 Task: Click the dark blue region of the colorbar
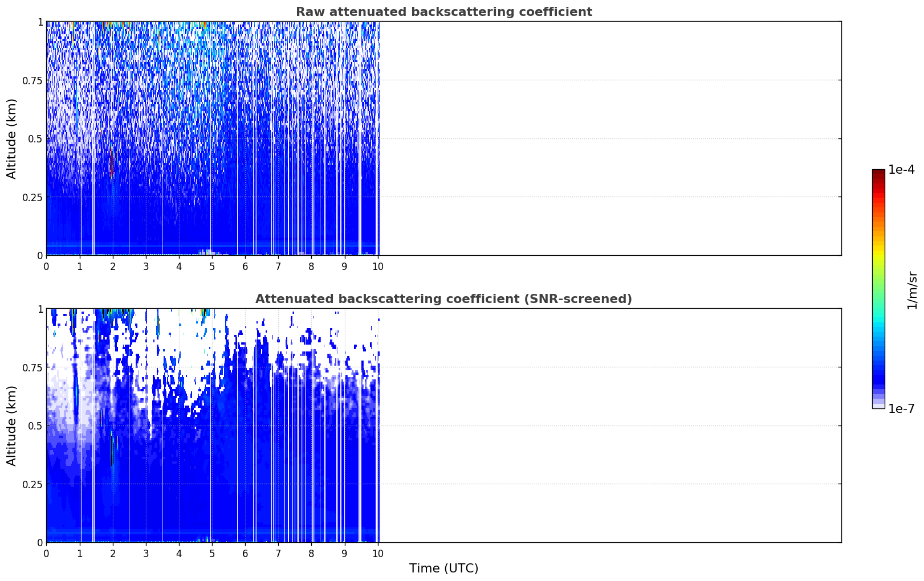point(878,373)
